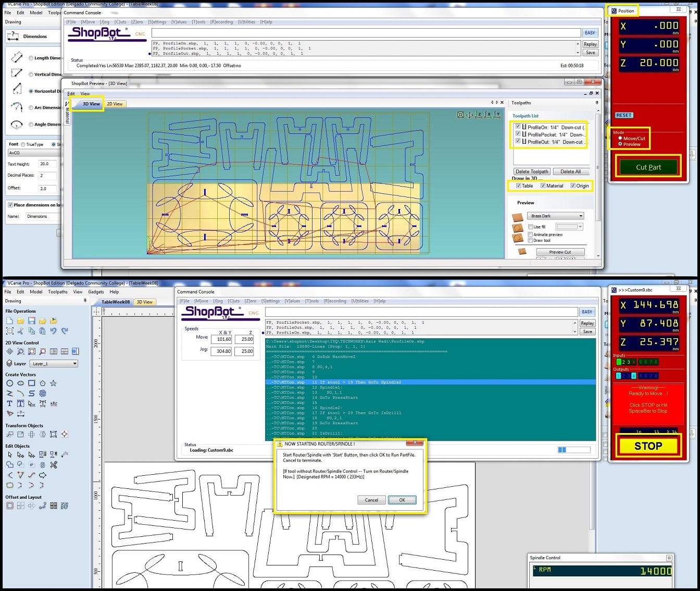Click the Delete All button
This screenshot has width=700, height=591.
coord(571,171)
